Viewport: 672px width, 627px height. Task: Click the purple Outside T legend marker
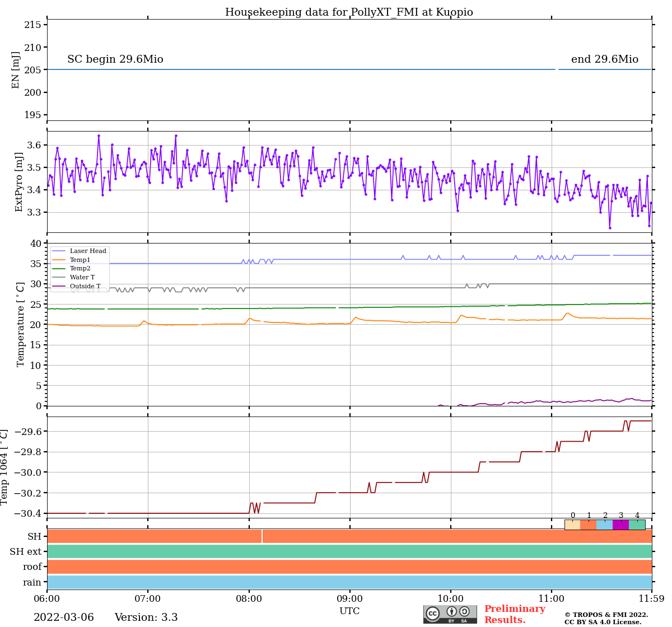(59, 287)
